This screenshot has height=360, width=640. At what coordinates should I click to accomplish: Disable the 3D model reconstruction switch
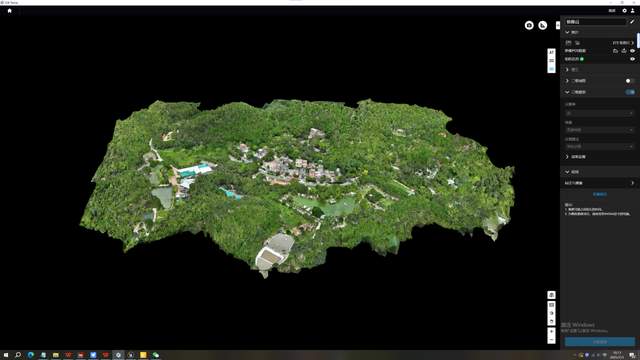pyautogui.click(x=630, y=92)
